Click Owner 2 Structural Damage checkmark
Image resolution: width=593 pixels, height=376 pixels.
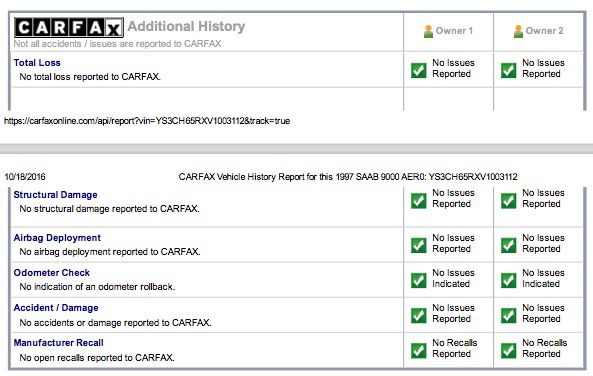(x=509, y=201)
